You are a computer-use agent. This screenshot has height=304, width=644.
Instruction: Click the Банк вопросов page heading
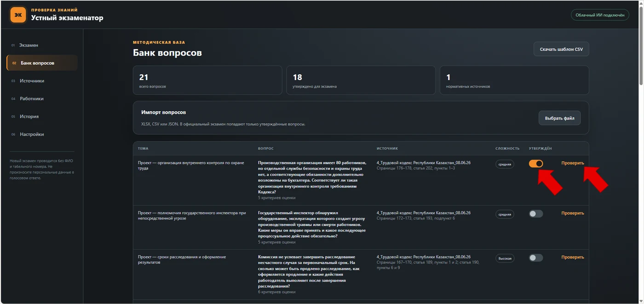[x=167, y=53]
